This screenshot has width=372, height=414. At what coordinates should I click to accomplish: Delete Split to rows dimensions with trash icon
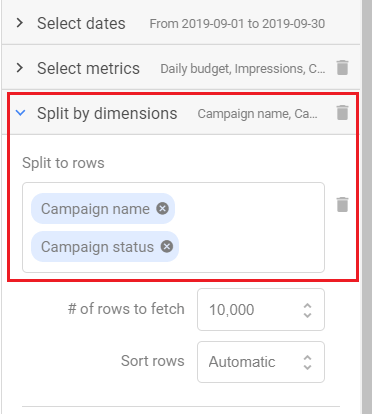(x=342, y=204)
